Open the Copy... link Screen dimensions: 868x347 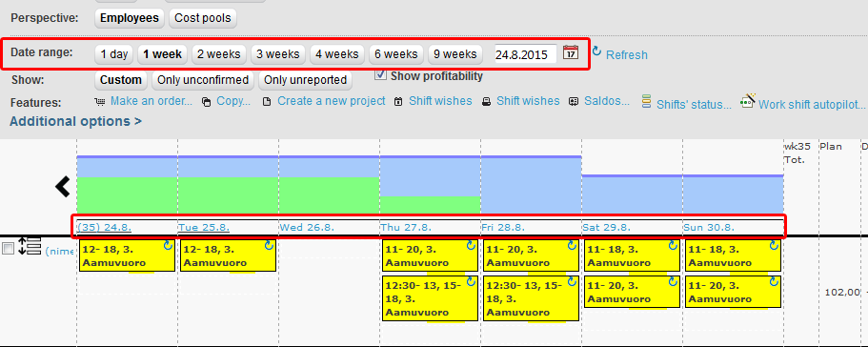point(233,101)
